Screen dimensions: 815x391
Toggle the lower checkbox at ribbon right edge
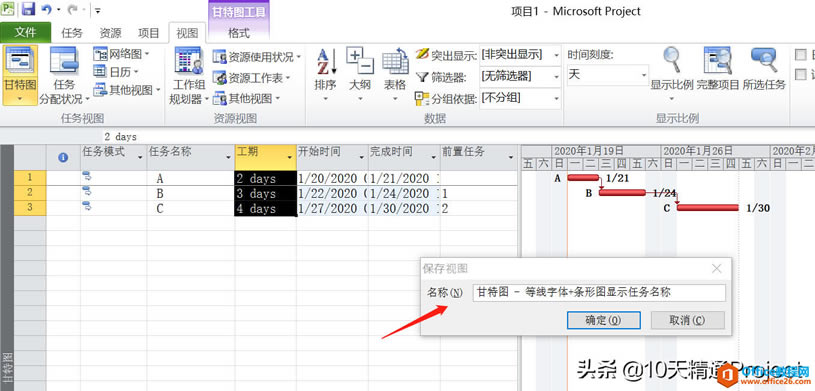(801, 74)
